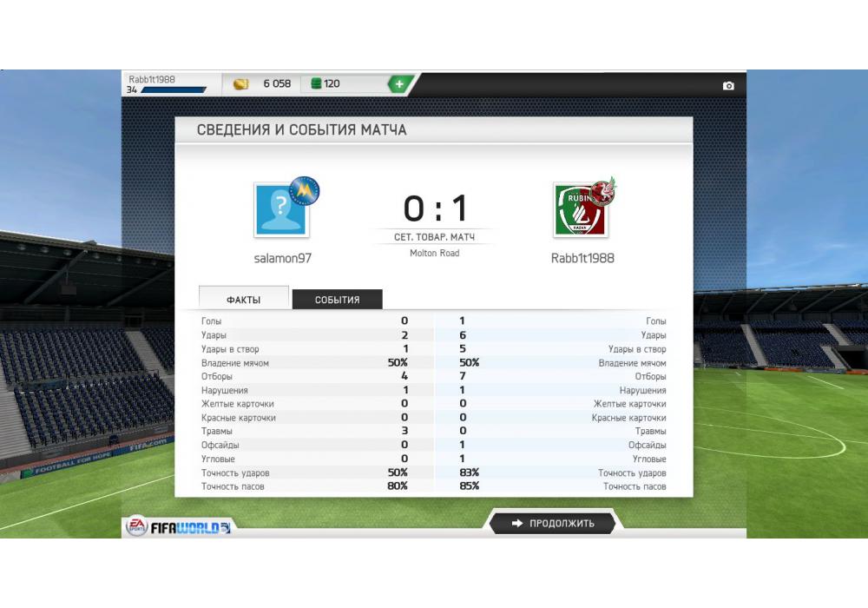Image resolution: width=868 pixels, height=608 pixels.
Task: Click salamon97's blue avatar picture
Action: (x=282, y=210)
